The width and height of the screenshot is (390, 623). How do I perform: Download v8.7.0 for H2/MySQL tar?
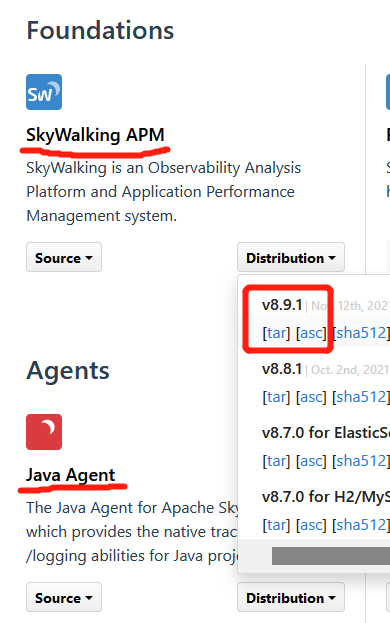coord(276,525)
